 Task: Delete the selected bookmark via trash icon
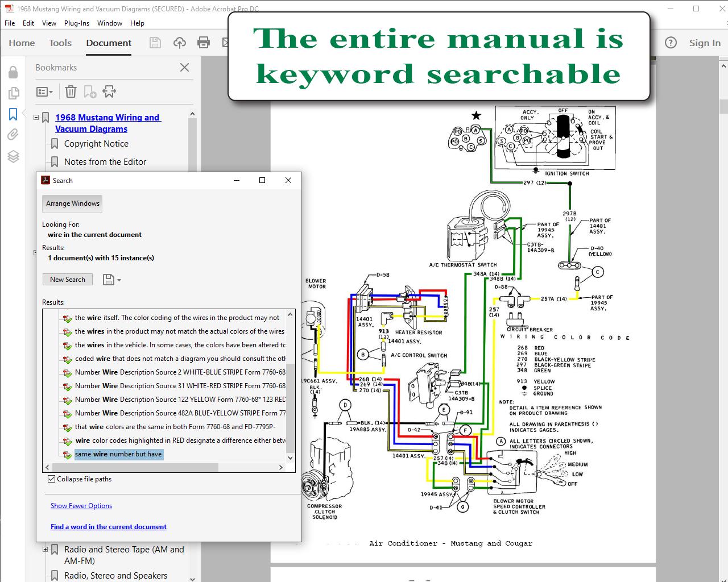pyautogui.click(x=70, y=91)
